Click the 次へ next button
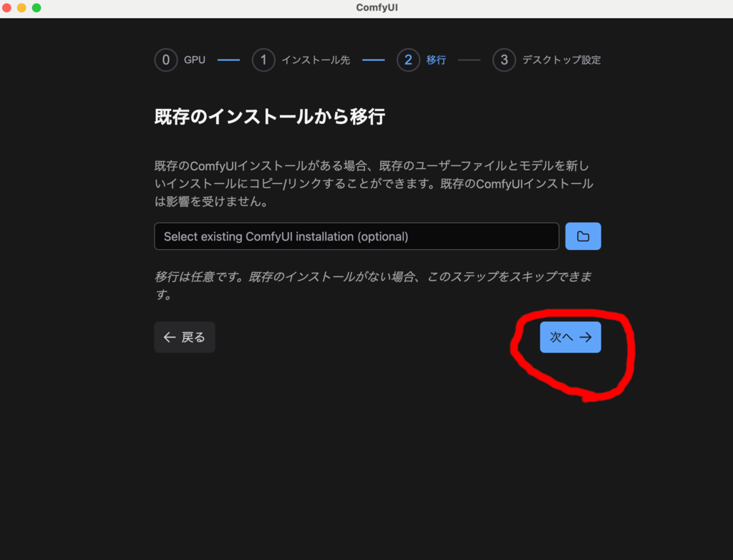This screenshot has width=733, height=560. 571,337
